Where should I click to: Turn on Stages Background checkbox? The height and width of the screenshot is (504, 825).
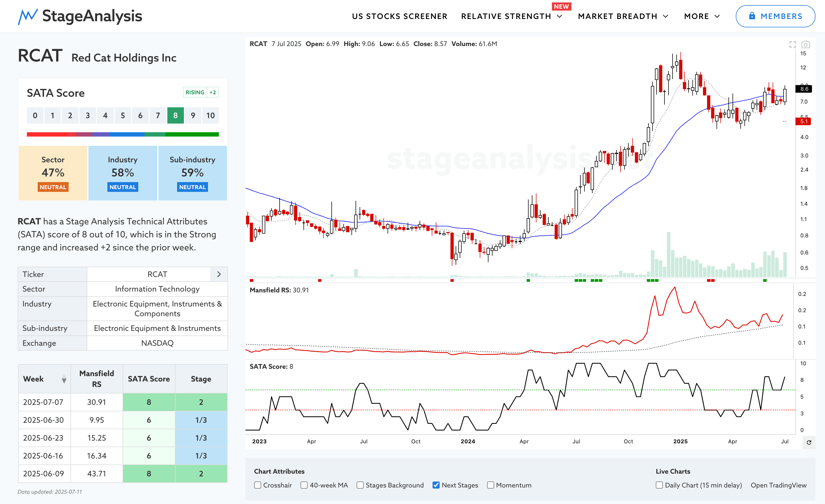(360, 485)
